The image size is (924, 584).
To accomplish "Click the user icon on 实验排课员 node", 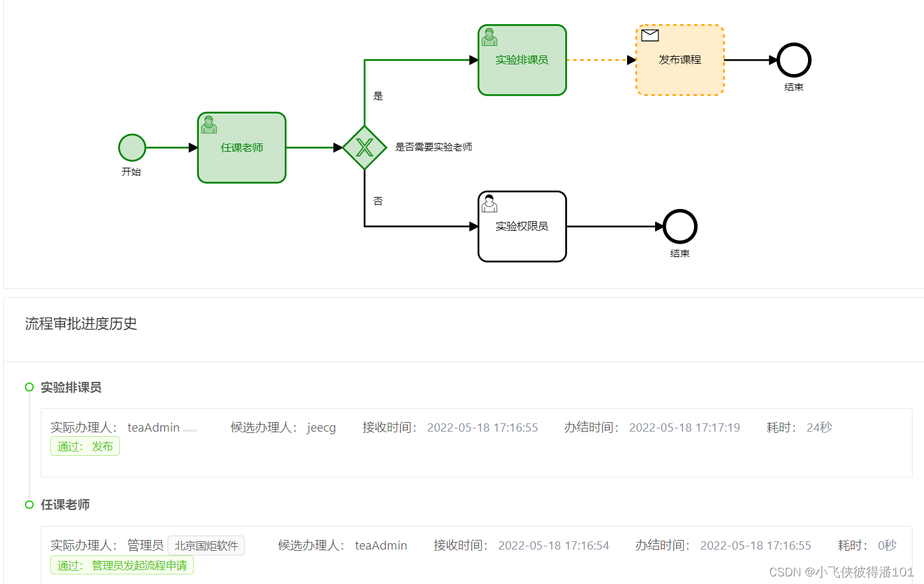I will click(x=489, y=36).
